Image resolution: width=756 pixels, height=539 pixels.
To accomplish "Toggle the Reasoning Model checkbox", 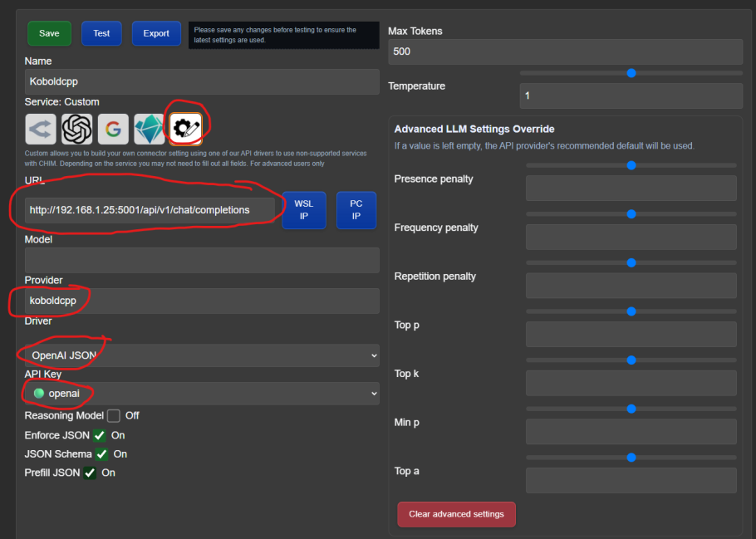I will point(114,415).
